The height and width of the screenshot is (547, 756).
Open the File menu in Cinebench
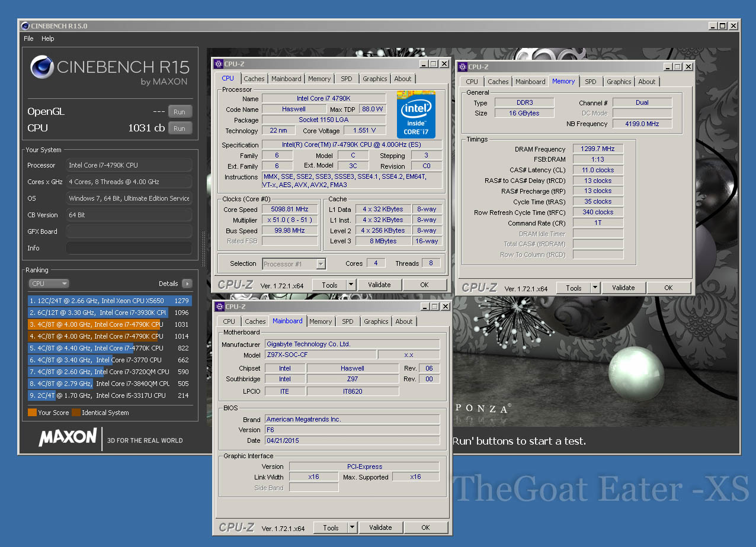[28, 38]
